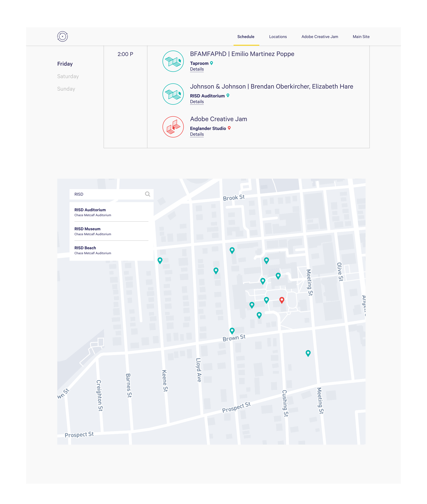The width and height of the screenshot is (427, 504).
Task: Select Friday in the day list
Action: [65, 64]
